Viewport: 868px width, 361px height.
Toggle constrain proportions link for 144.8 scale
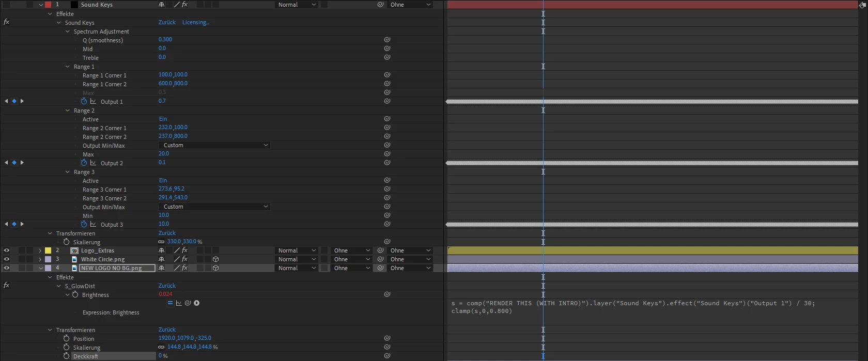[x=161, y=347]
